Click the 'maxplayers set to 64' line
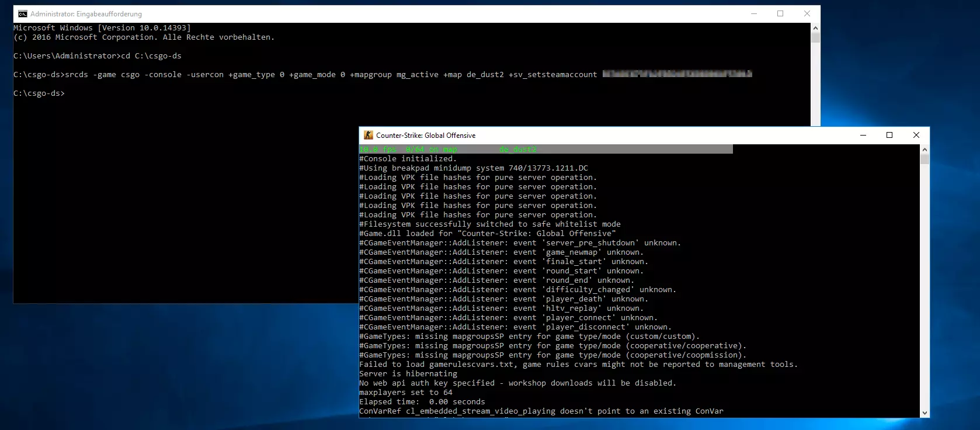This screenshot has width=980, height=430. (406, 392)
